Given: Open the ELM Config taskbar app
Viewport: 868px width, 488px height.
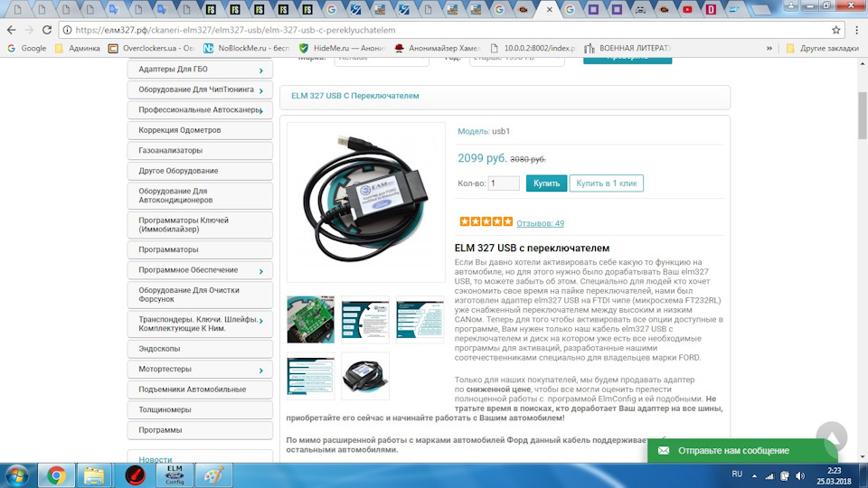Looking at the screenshot, I should coord(175,476).
